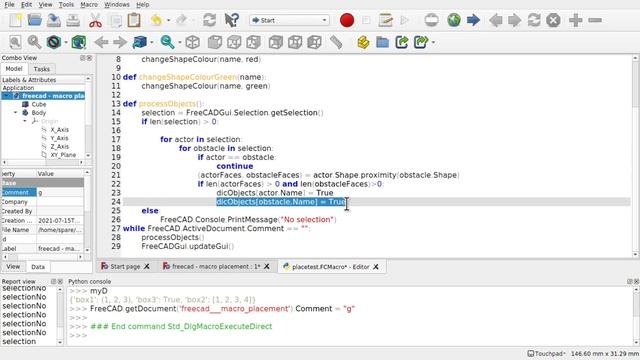Set isometric view cube icon

pyautogui.click(x=193, y=42)
